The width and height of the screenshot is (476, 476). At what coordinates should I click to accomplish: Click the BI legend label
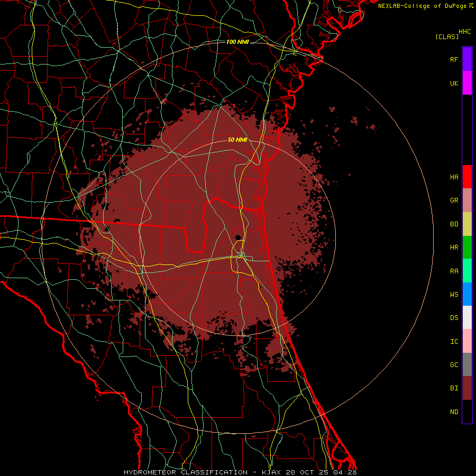(x=454, y=388)
